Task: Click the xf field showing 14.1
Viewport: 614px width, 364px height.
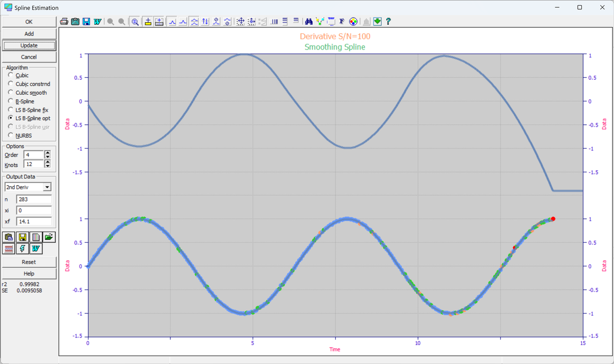Action: [x=34, y=221]
